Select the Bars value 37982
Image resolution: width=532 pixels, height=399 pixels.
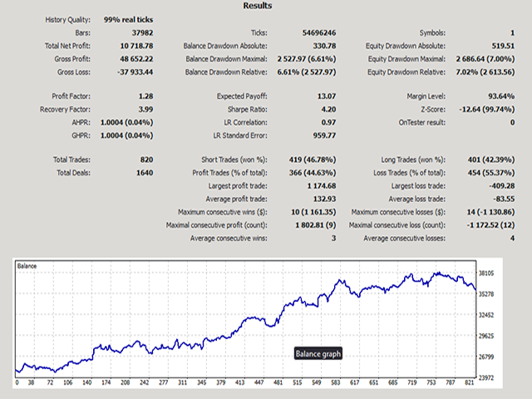pos(142,33)
